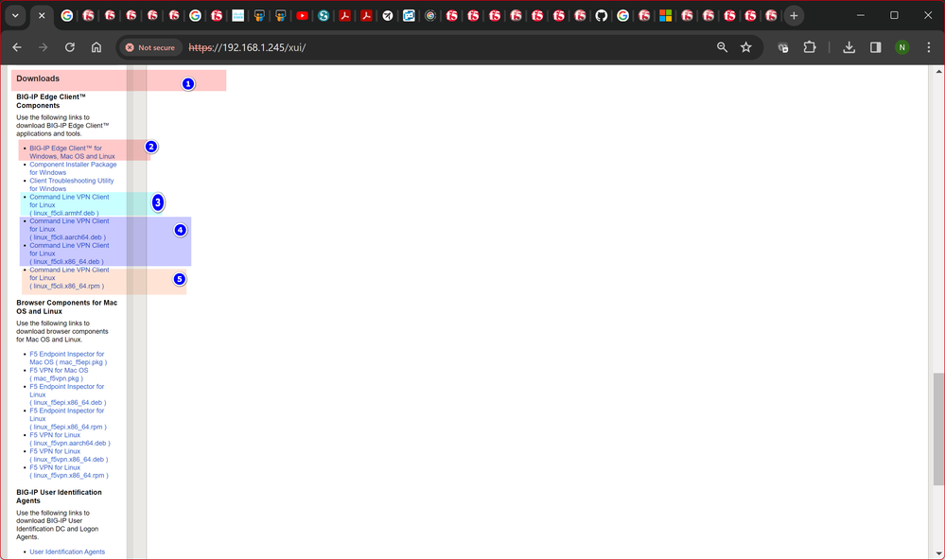View the Not secure site information

coord(150,47)
